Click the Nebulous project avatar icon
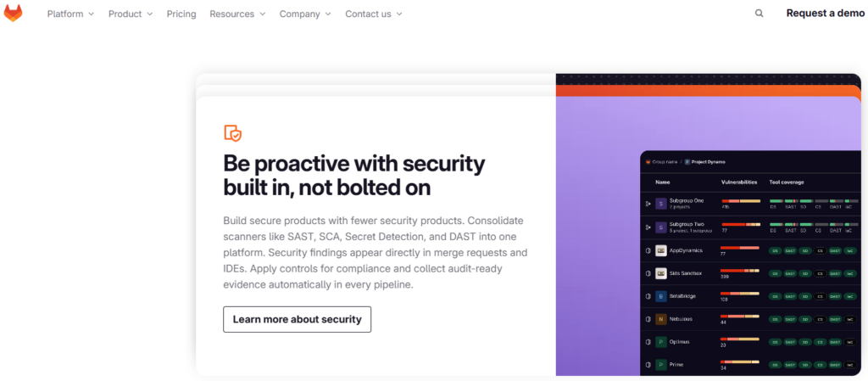This screenshot has height=381, width=868. (x=661, y=319)
